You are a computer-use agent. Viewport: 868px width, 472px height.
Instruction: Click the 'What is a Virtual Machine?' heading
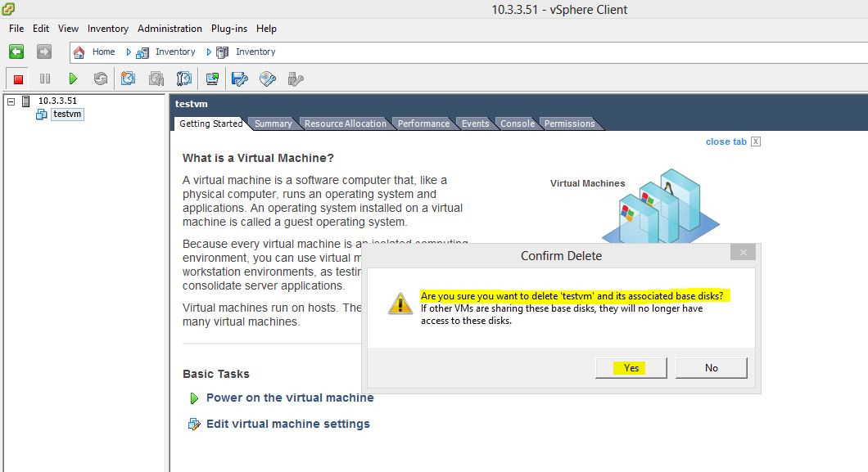click(x=258, y=158)
